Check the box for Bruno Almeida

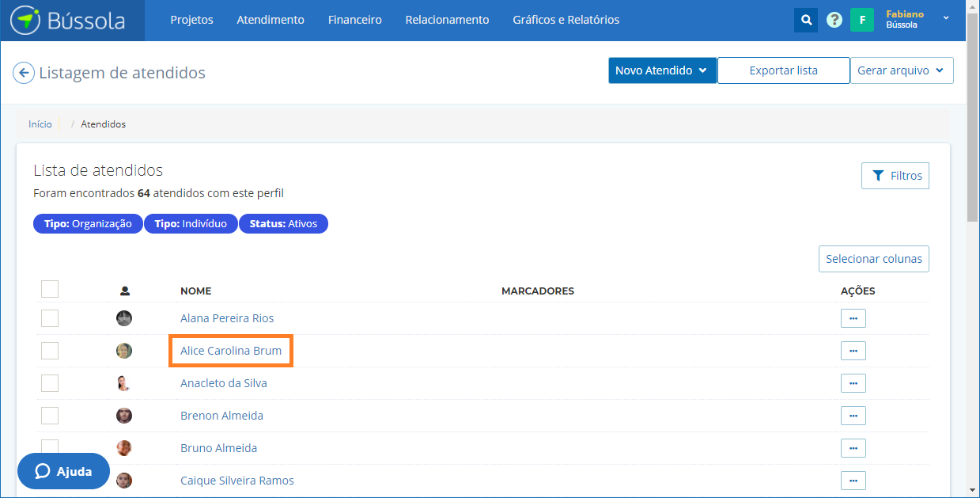pyautogui.click(x=50, y=447)
